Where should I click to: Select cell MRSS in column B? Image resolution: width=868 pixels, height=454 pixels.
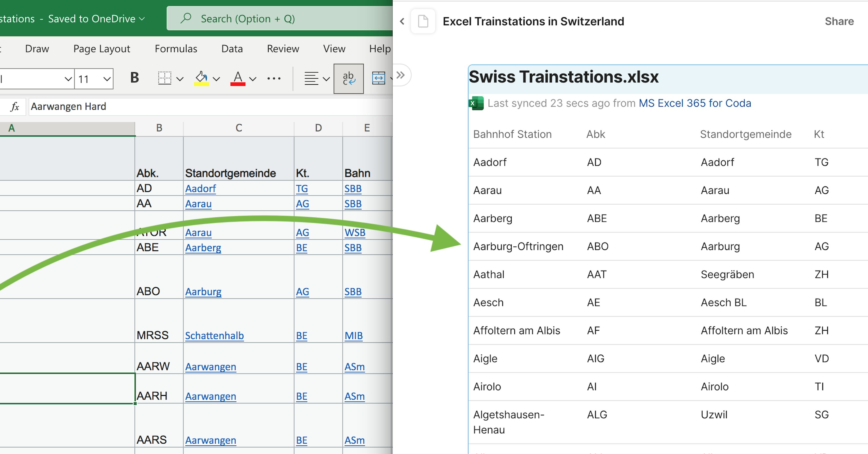tap(159, 321)
